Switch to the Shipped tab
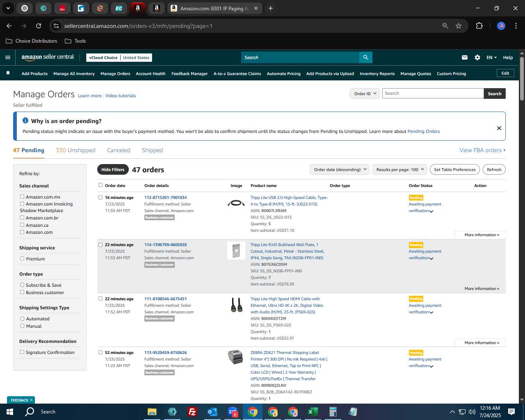 pos(152,150)
